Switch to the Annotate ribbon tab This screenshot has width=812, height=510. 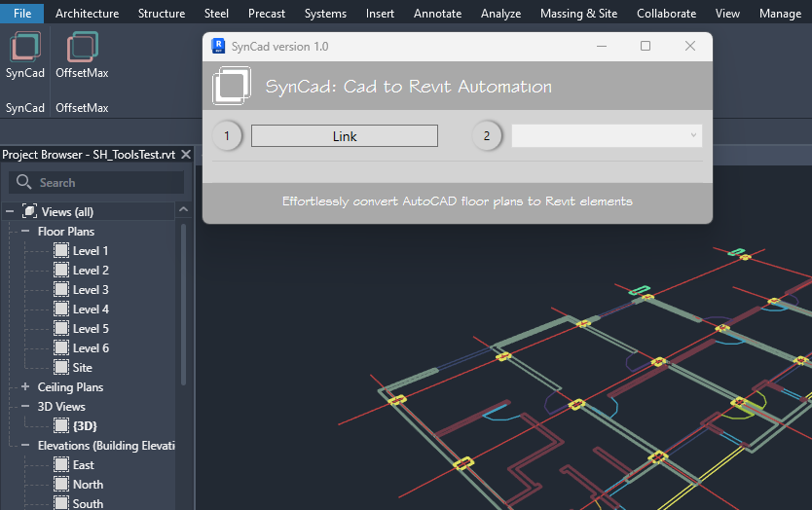(x=437, y=14)
